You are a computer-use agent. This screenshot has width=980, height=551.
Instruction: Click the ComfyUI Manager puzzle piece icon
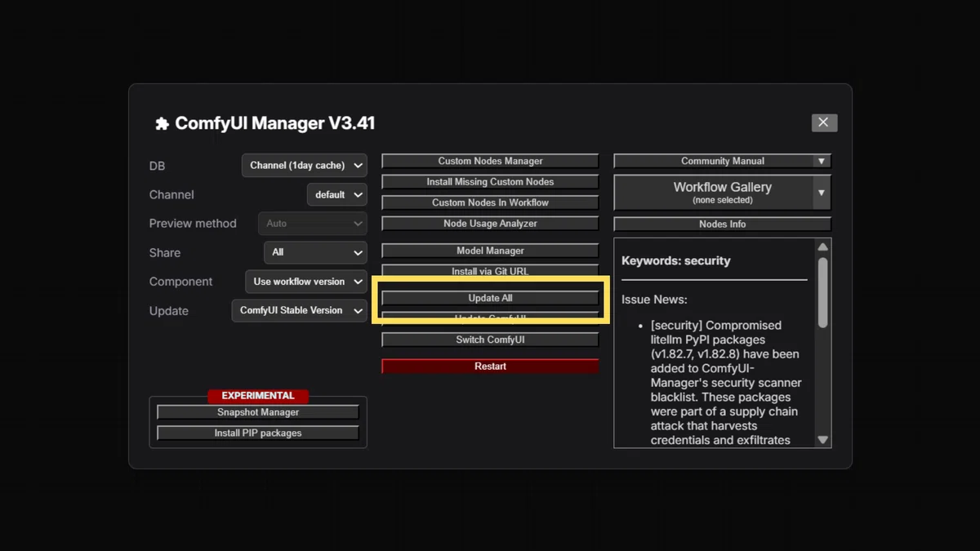[162, 124]
